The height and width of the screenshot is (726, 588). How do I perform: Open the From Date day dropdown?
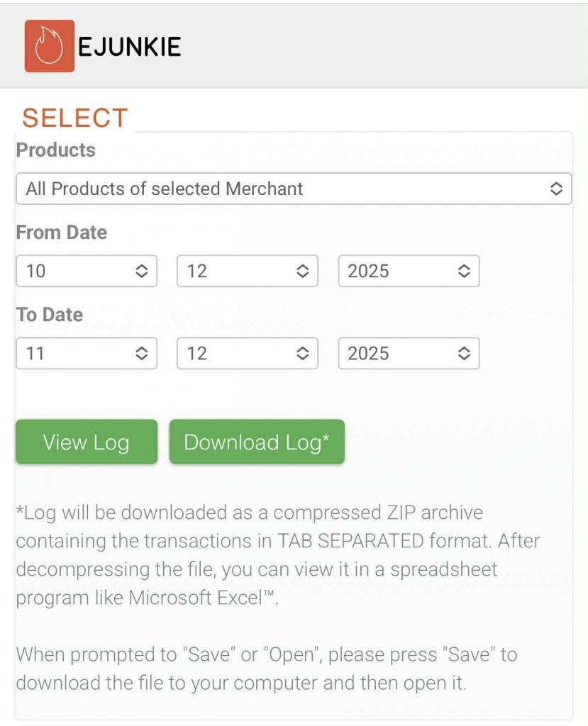[x=86, y=271]
